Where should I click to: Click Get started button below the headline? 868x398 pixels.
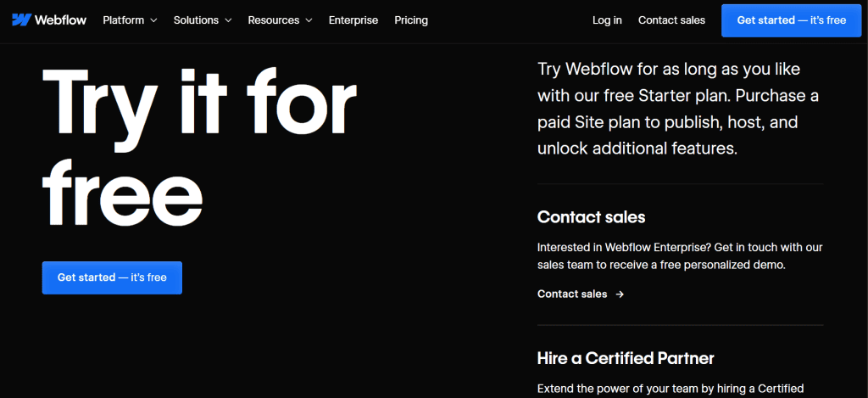pos(112,277)
